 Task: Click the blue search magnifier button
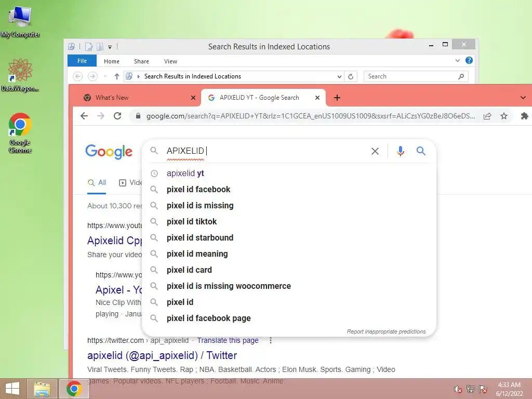click(421, 151)
